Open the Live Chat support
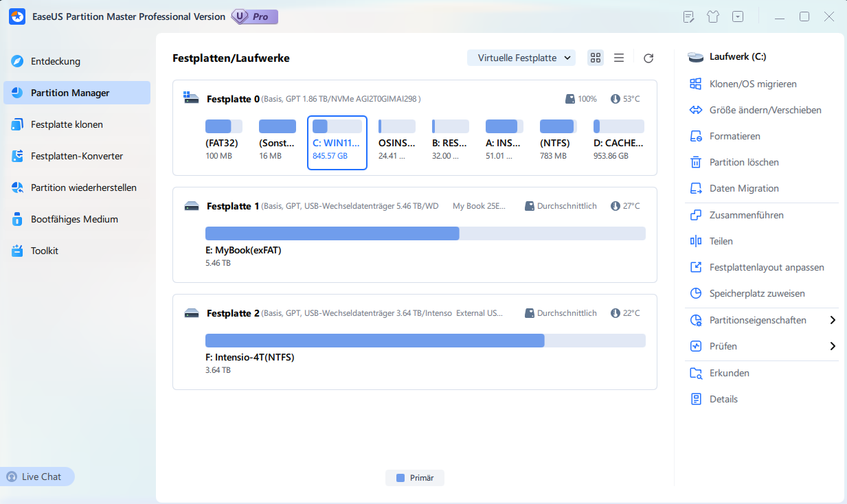 pos(37,476)
